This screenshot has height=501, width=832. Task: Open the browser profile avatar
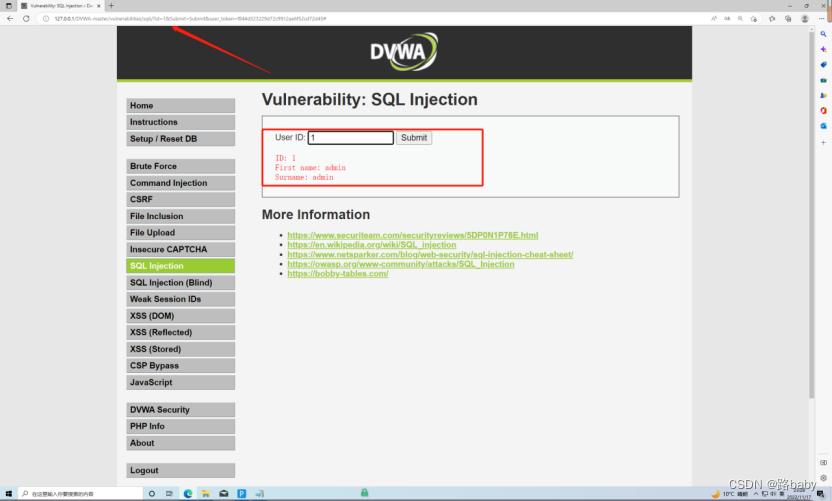click(805, 19)
